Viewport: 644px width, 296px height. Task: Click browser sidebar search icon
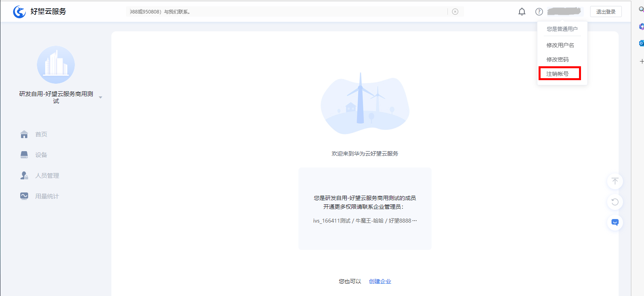click(x=641, y=10)
